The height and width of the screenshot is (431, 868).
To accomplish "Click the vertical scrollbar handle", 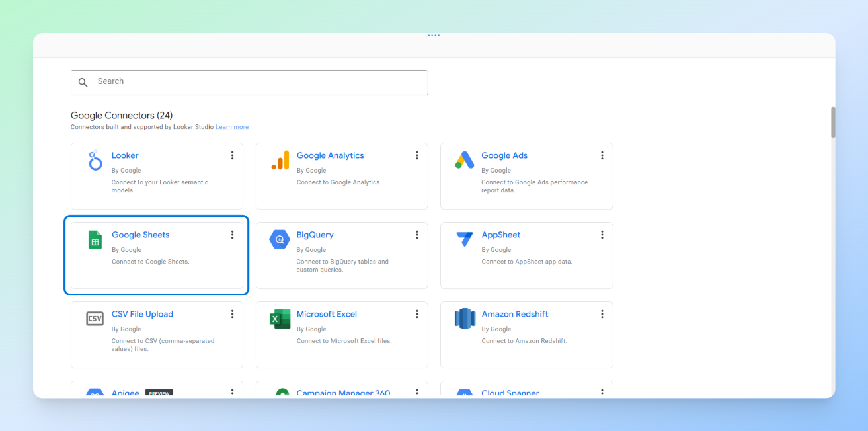I will (832, 122).
